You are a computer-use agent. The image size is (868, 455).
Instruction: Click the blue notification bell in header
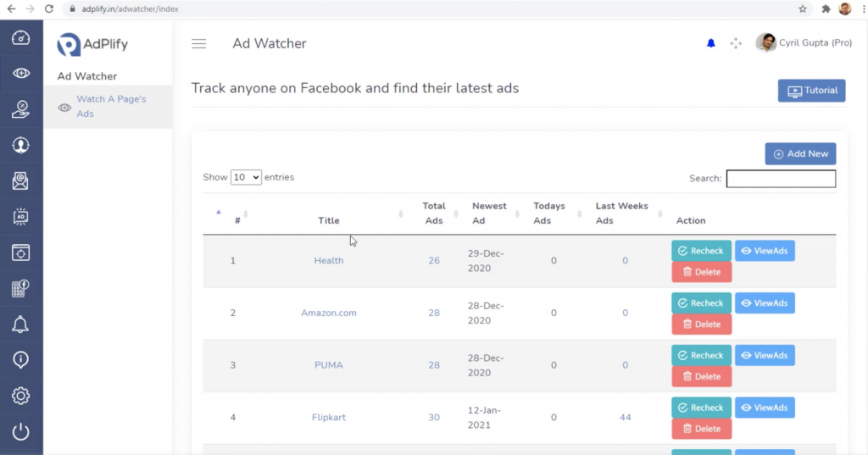coord(711,43)
